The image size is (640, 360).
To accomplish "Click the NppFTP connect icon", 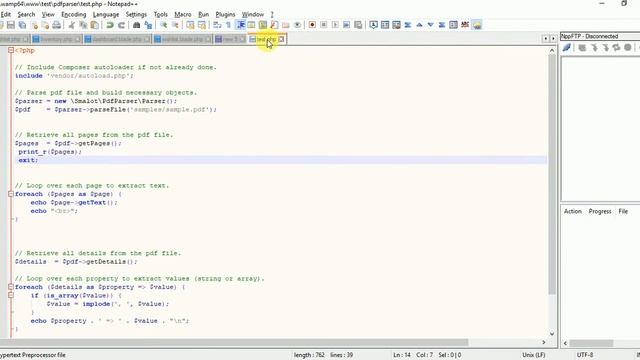I will click(x=567, y=48).
